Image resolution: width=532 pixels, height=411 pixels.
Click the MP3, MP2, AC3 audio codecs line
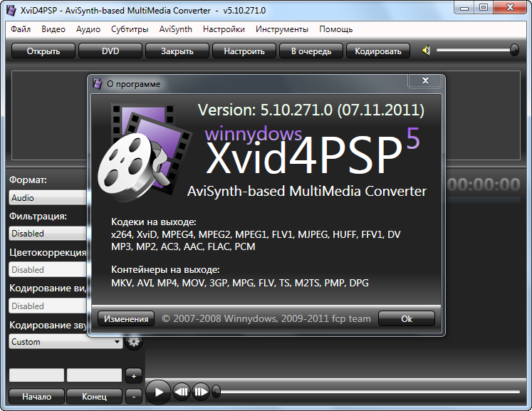coord(183,246)
